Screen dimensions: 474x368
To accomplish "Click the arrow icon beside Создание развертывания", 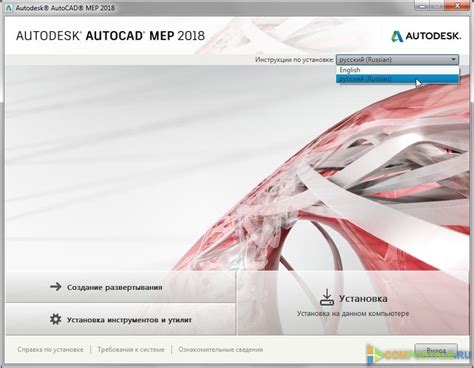I will (x=56, y=287).
